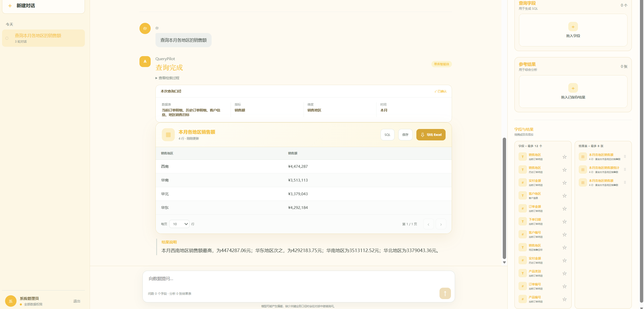
Task: Click the table icon beside the 本月各地区销售额 card title
Action: (x=168, y=135)
